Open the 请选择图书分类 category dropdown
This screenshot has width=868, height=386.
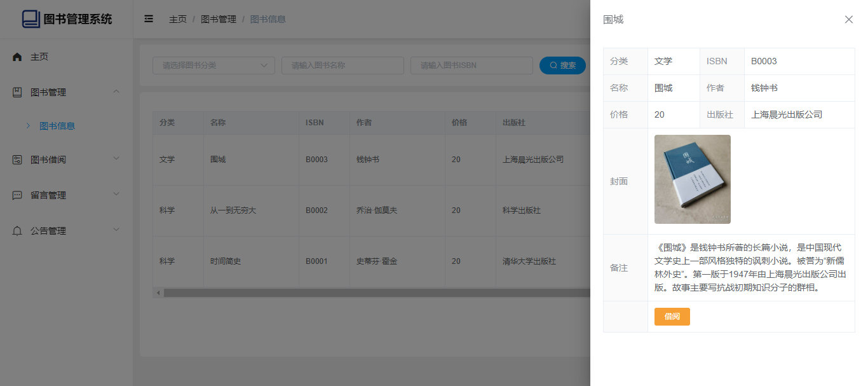(x=214, y=65)
